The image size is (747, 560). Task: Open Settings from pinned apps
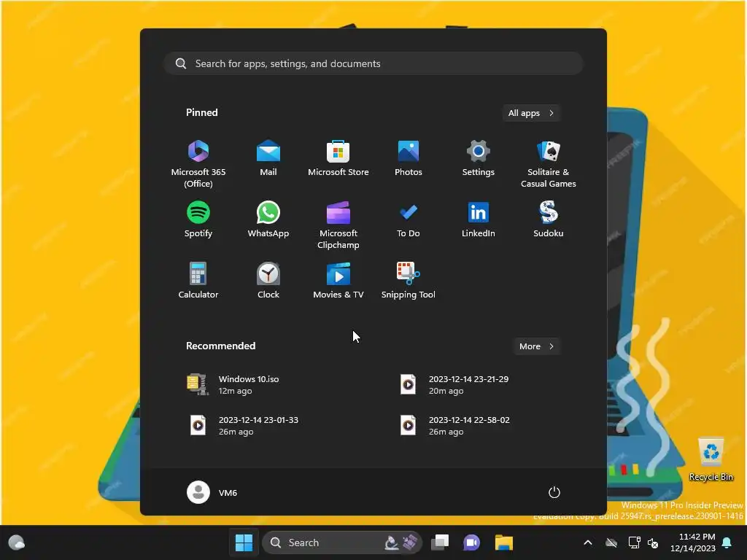[479, 158]
